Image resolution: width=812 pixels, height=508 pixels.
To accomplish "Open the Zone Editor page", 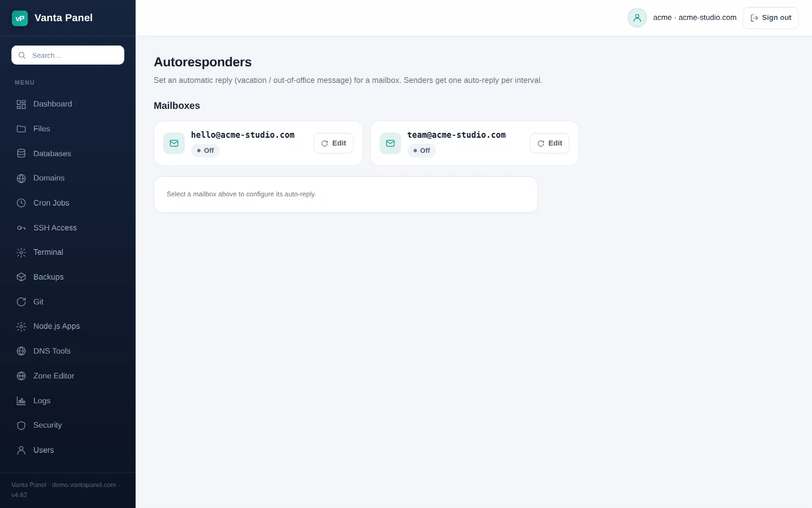I will [68, 376].
